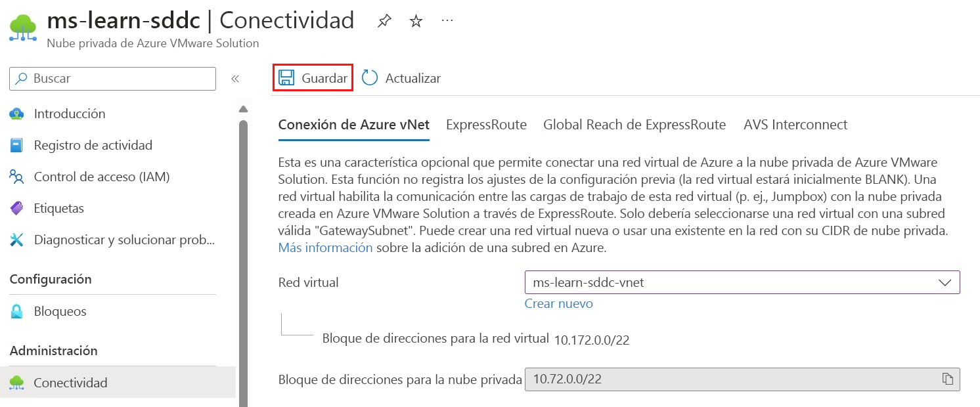
Task: Open Bloqueos under Configuración
Action: [59, 311]
